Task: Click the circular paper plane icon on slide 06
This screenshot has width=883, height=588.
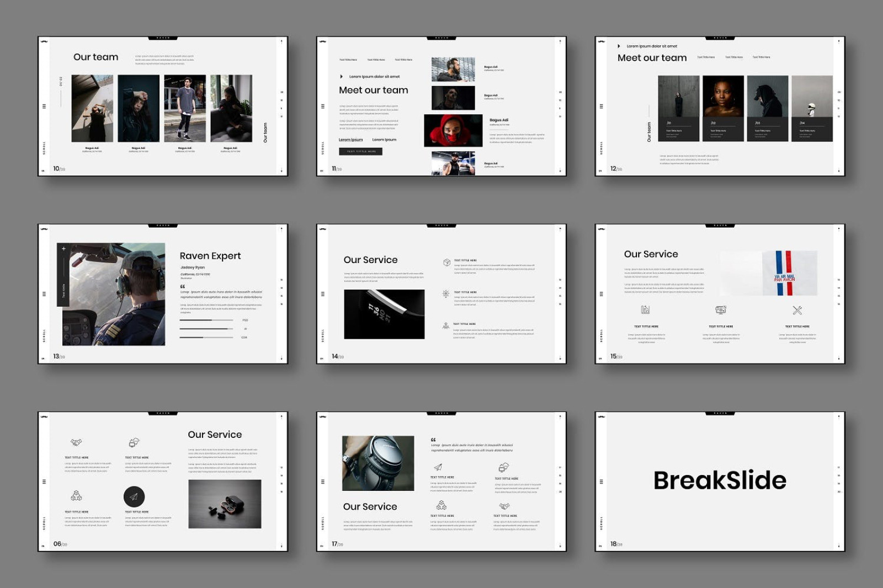Action: [x=134, y=496]
